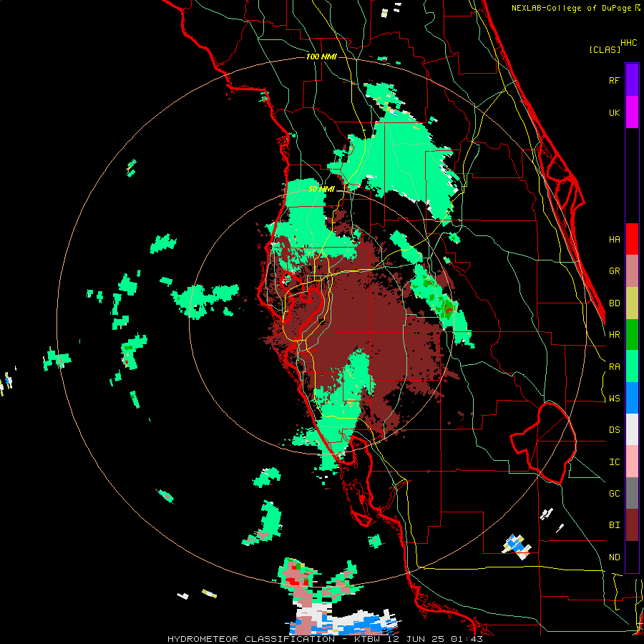This screenshot has width=644, height=644.
Task: Click the dusty pink GR legend swatch
Action: click(x=632, y=271)
